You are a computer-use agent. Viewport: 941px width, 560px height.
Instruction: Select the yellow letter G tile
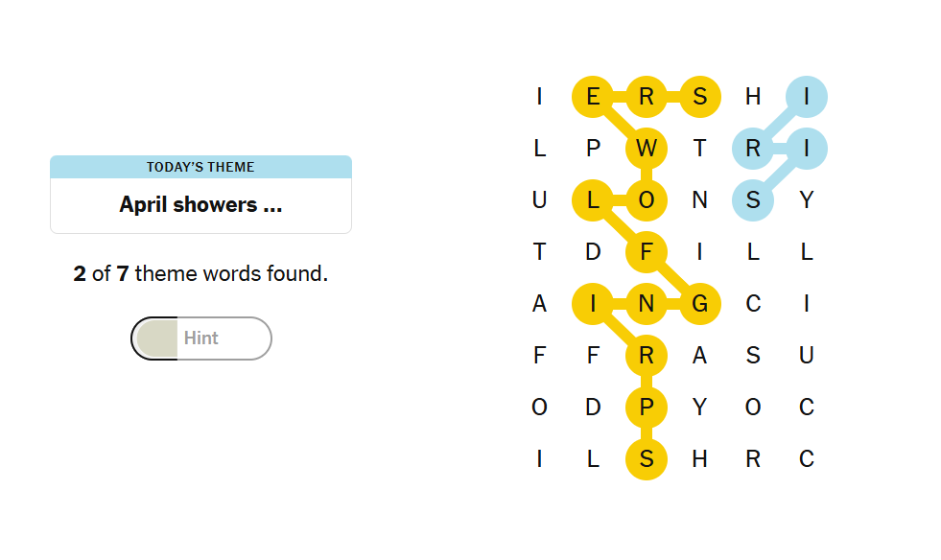coord(699,304)
